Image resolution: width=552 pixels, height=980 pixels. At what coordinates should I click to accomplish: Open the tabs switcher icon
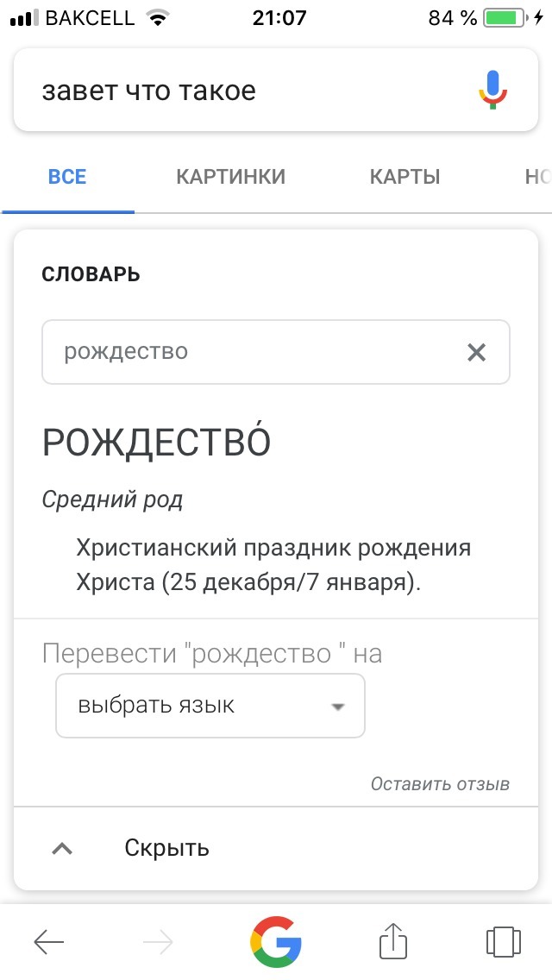[503, 941]
